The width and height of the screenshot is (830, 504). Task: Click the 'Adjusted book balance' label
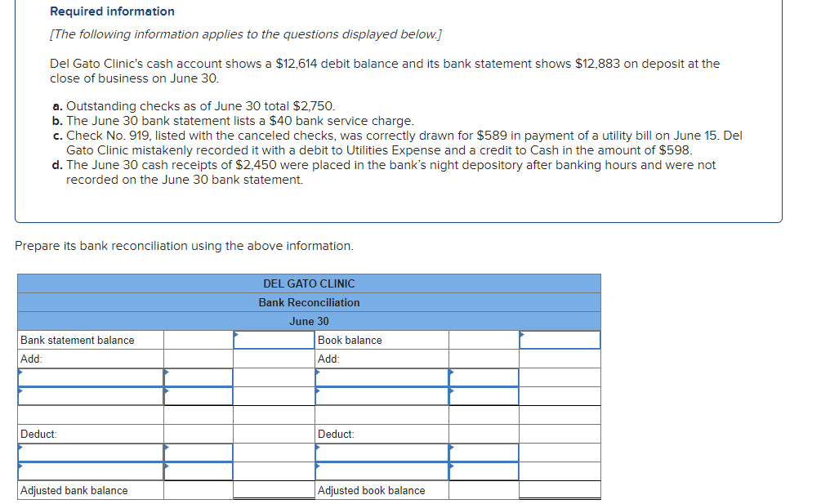(x=371, y=490)
